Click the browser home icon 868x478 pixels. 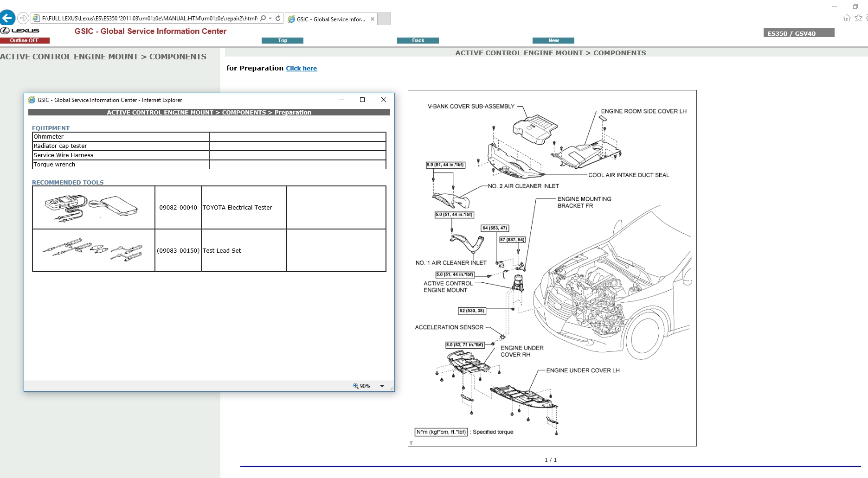pyautogui.click(x=847, y=18)
